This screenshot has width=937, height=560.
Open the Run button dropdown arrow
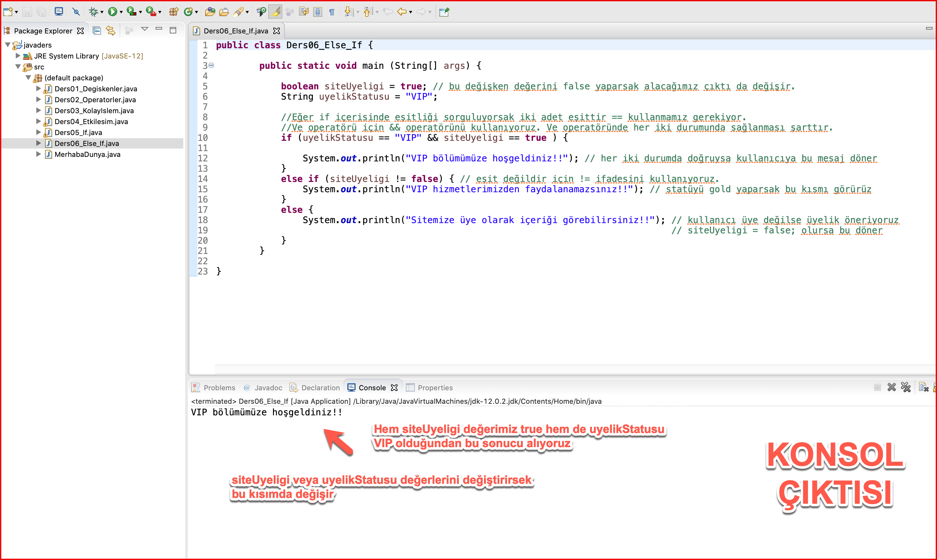(x=121, y=13)
